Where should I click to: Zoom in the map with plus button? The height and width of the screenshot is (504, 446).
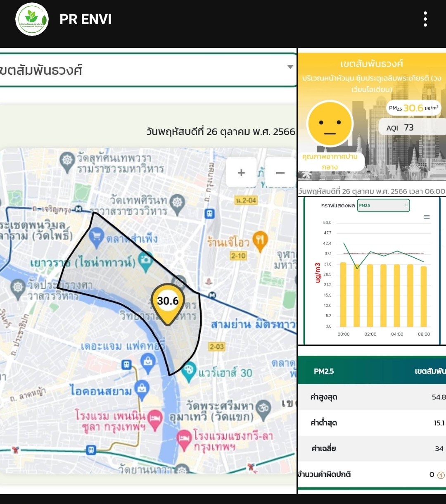click(x=241, y=173)
